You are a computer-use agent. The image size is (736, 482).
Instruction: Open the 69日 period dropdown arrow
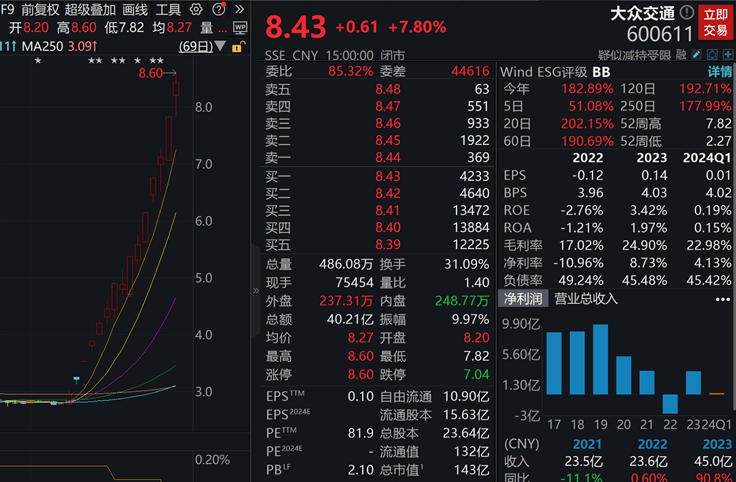coord(218,47)
